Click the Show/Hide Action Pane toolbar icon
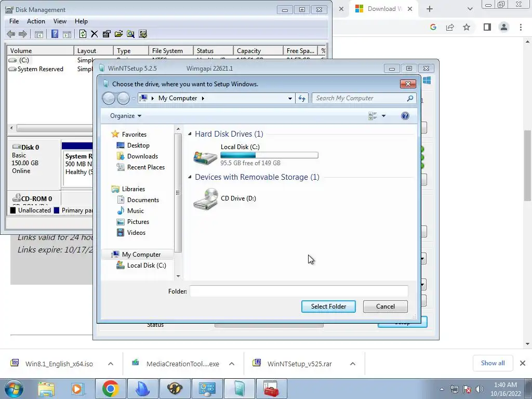 [x=67, y=34]
